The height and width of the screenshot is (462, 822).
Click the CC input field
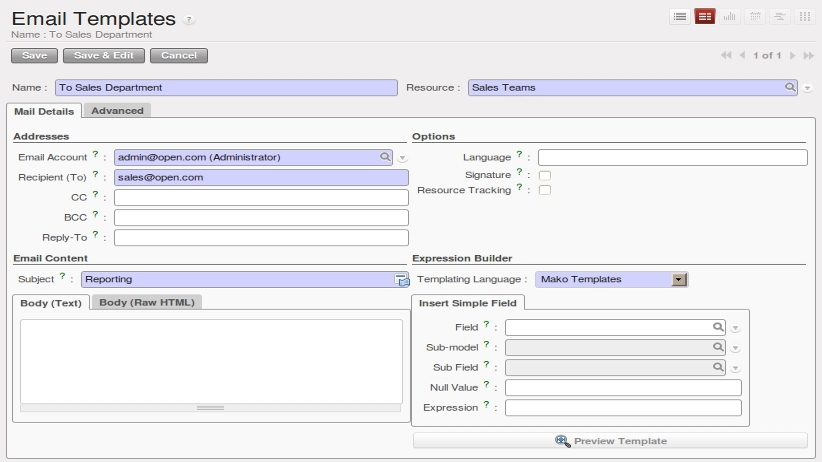(261, 198)
